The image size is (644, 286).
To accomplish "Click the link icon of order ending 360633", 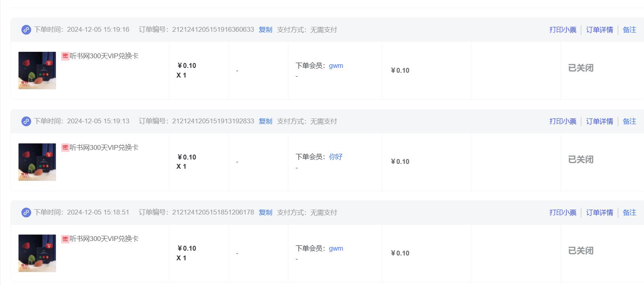I will click(x=26, y=30).
